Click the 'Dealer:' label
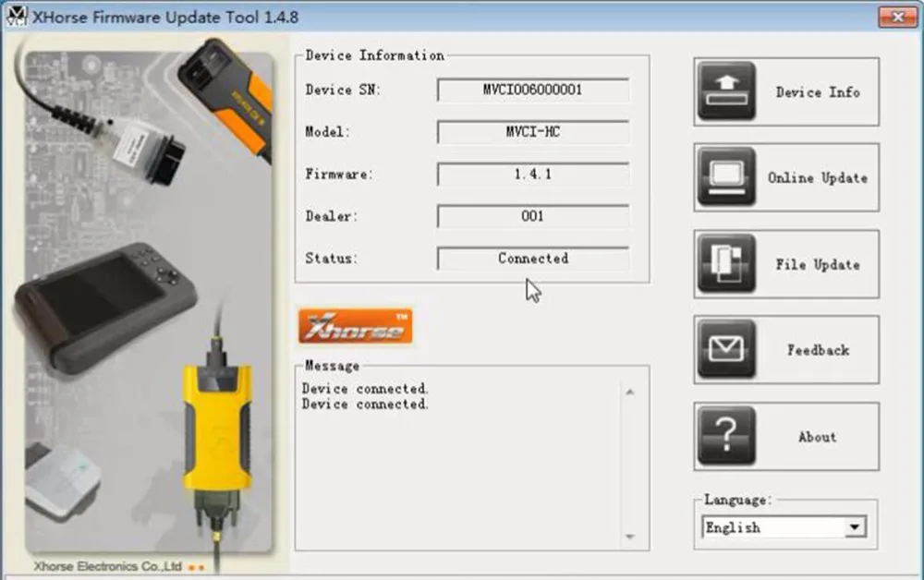 [331, 216]
